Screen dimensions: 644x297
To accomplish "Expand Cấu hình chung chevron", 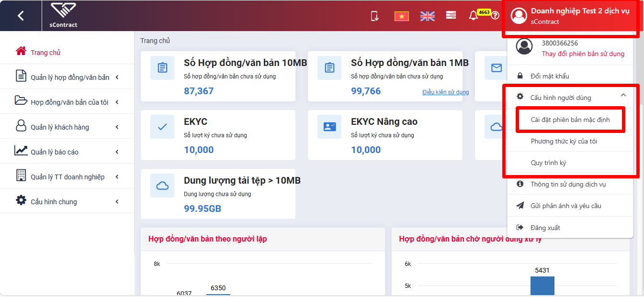I will pos(117,202).
